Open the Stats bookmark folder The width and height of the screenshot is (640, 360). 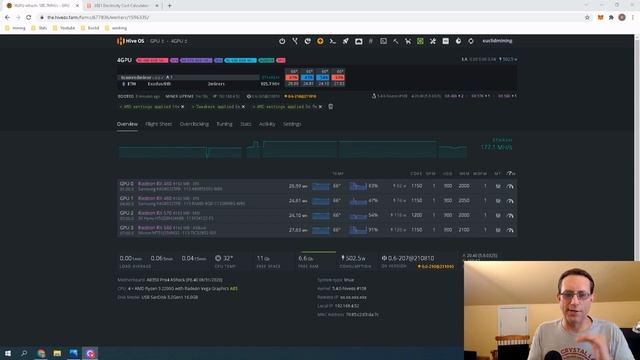coord(39,28)
